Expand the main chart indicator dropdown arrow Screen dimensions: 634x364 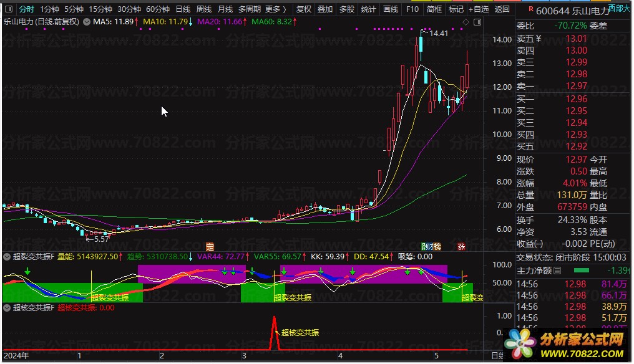[x=87, y=22]
